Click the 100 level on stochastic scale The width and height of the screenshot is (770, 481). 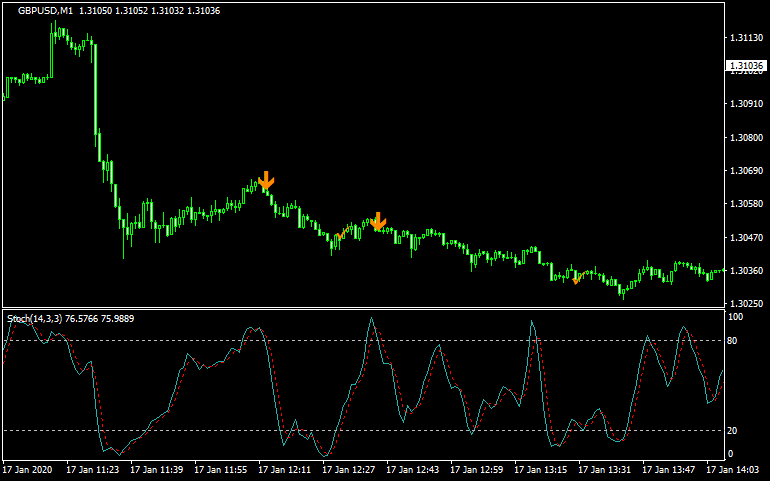click(735, 317)
